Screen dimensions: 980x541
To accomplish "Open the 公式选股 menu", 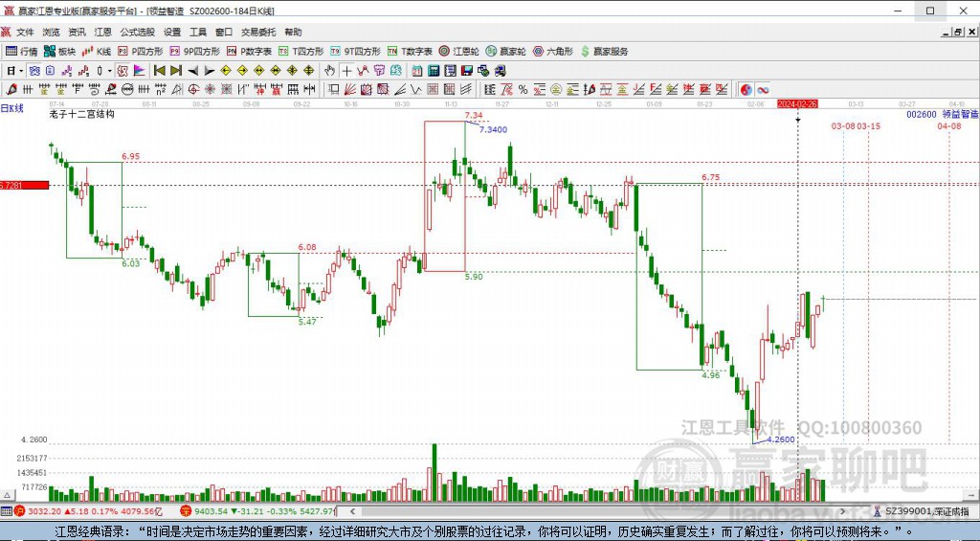I will pos(138,32).
